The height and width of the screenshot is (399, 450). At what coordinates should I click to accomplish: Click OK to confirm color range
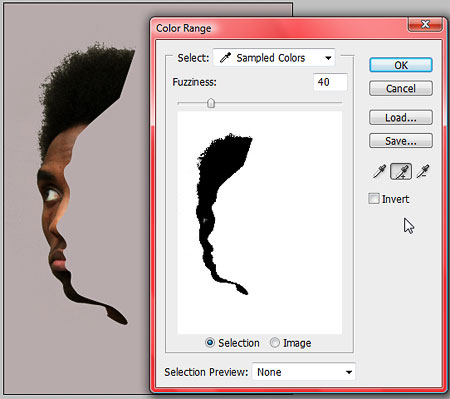click(x=401, y=65)
